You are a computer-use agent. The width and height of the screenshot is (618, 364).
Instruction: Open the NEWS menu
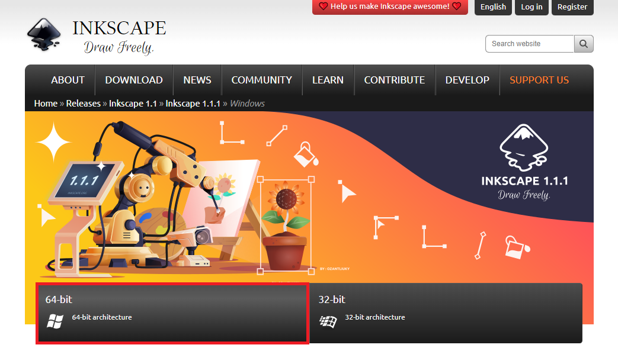tap(197, 80)
